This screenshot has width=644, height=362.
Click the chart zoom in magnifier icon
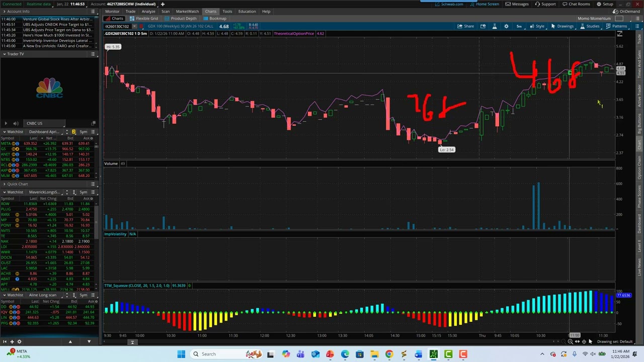570,342
